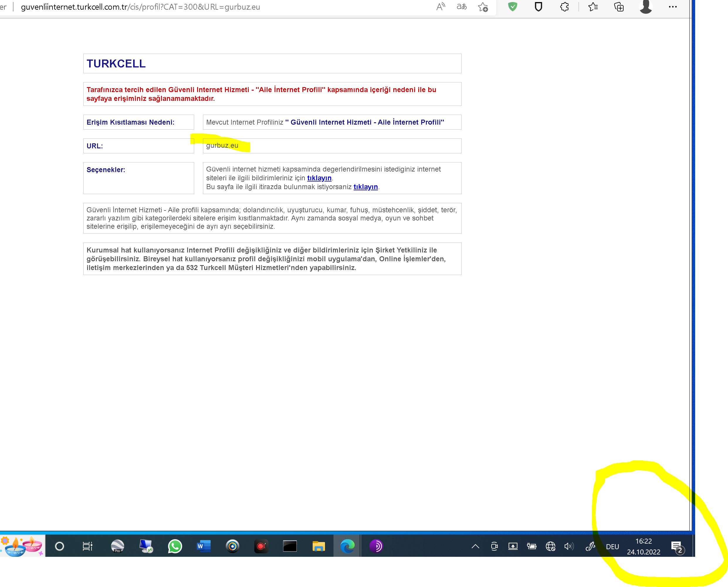This screenshot has height=587, width=728.
Task: Open the Extensions puzzle icon
Action: click(564, 7)
